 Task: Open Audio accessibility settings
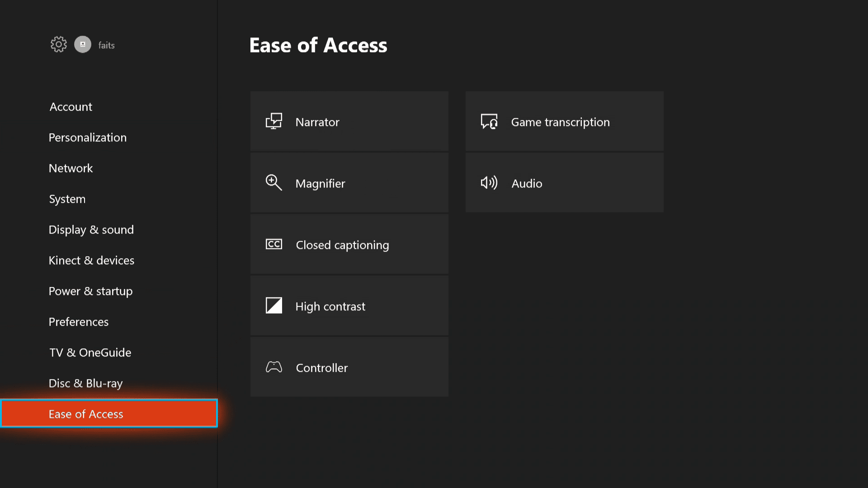(565, 183)
